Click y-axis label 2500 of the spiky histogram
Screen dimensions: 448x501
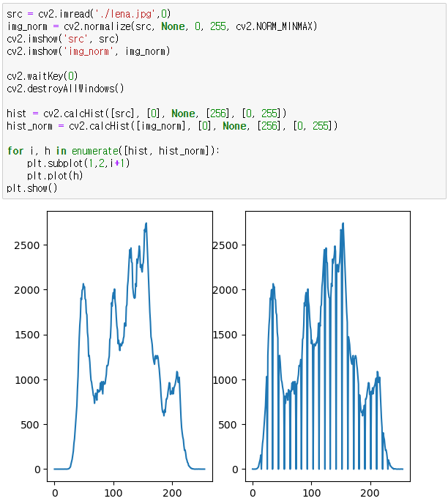225,245
